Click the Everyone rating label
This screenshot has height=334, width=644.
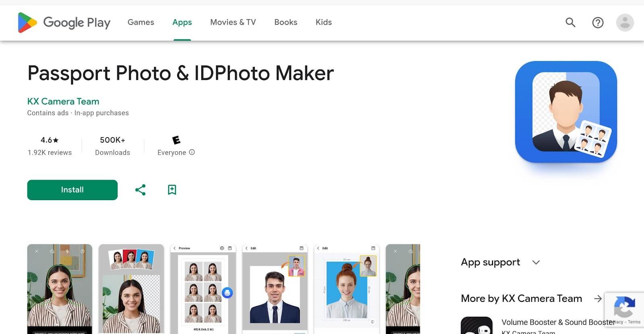[x=172, y=153]
